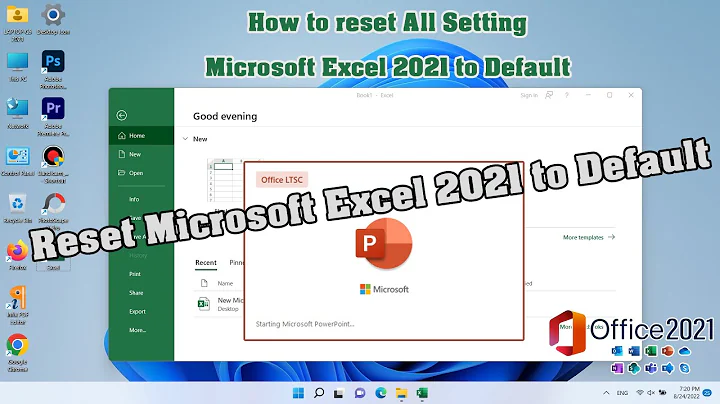Open the Photoshop desktop shortcut

pyautogui.click(x=53, y=69)
